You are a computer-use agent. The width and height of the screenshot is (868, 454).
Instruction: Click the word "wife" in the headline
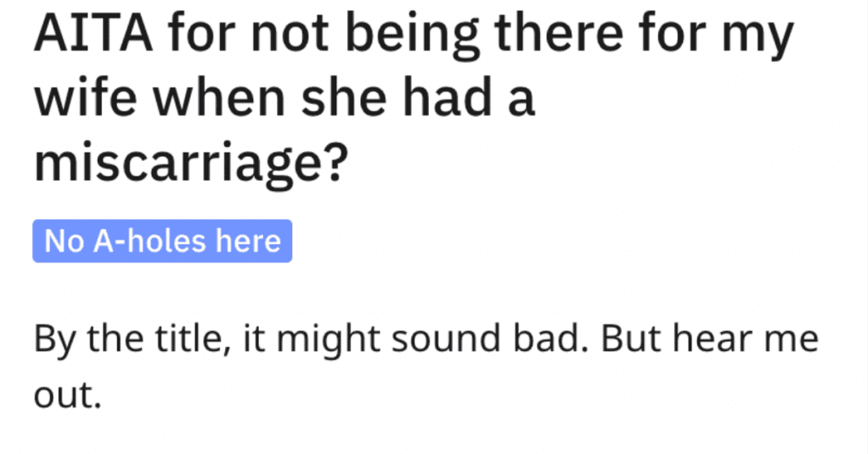point(85,98)
